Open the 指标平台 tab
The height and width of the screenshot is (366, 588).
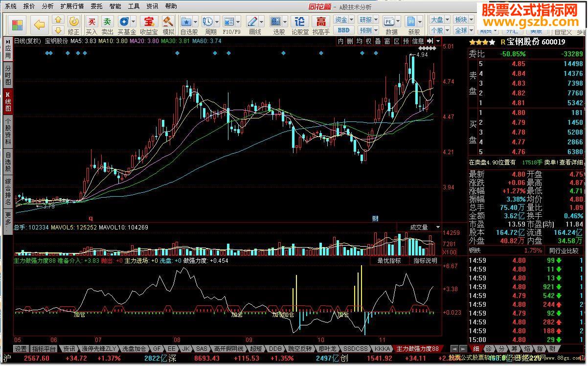click(x=44, y=349)
